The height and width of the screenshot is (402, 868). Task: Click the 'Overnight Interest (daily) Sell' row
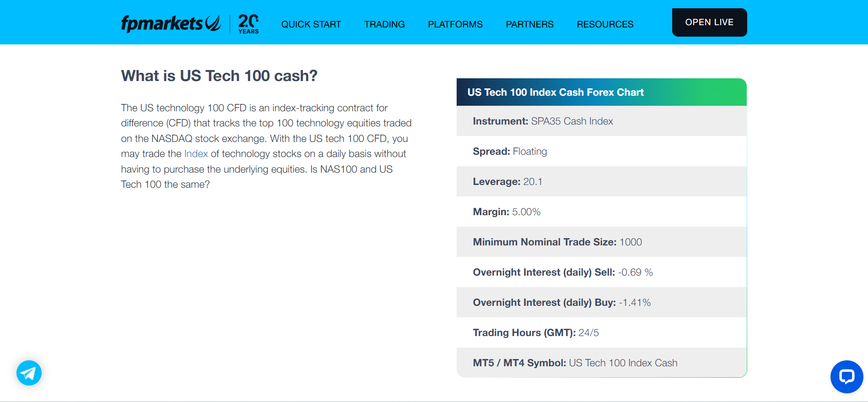[601, 272]
